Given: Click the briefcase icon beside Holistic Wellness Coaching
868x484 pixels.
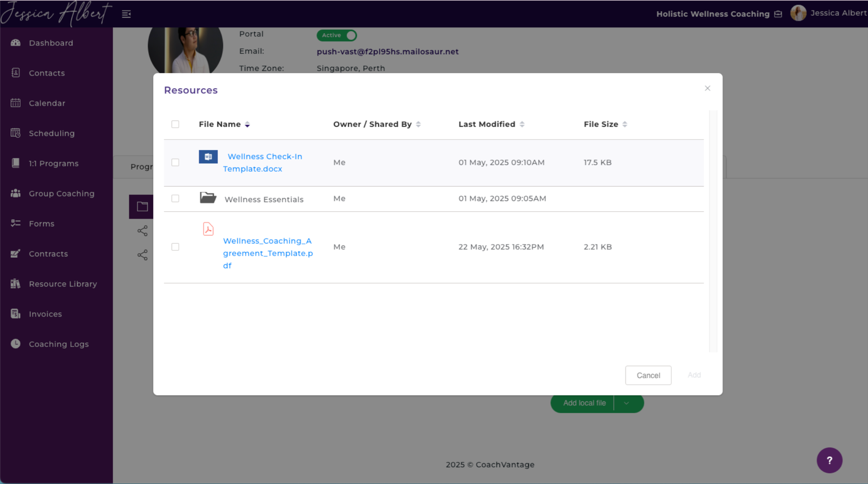Looking at the screenshot, I should tap(778, 14).
